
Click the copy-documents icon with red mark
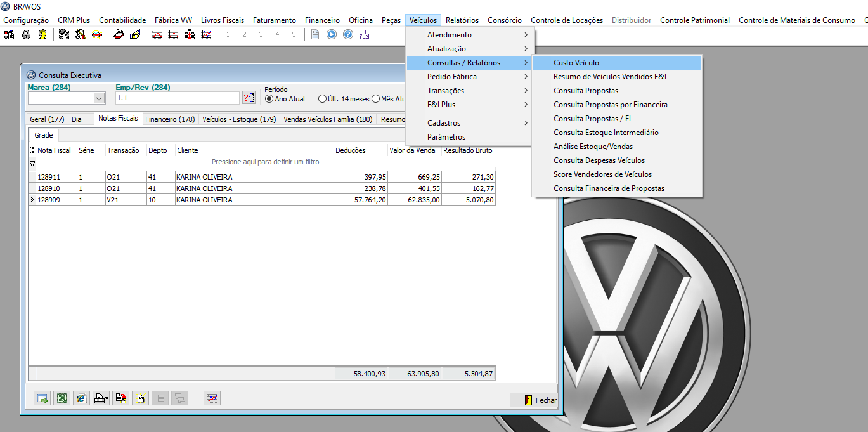tap(120, 398)
